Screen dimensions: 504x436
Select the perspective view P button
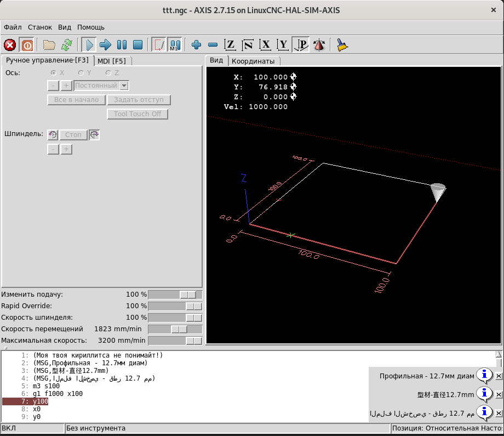pyautogui.click(x=300, y=45)
